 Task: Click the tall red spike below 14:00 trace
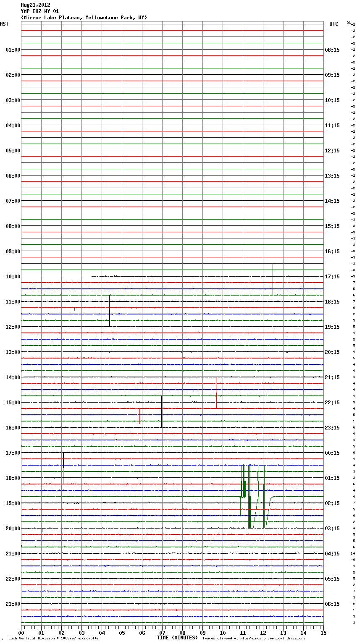pyautogui.click(x=216, y=393)
